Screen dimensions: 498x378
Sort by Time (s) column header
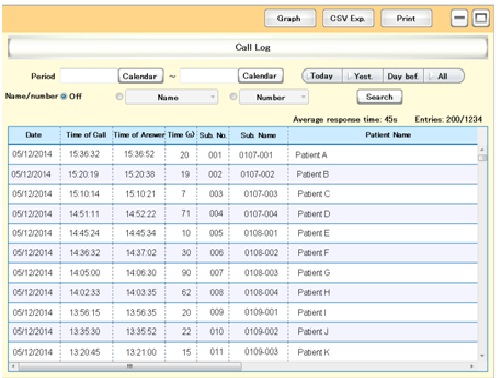[x=181, y=135]
